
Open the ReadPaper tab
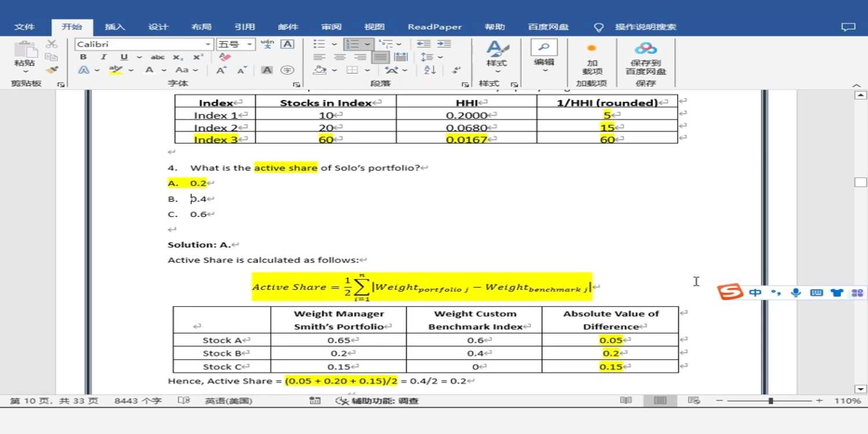point(435,27)
